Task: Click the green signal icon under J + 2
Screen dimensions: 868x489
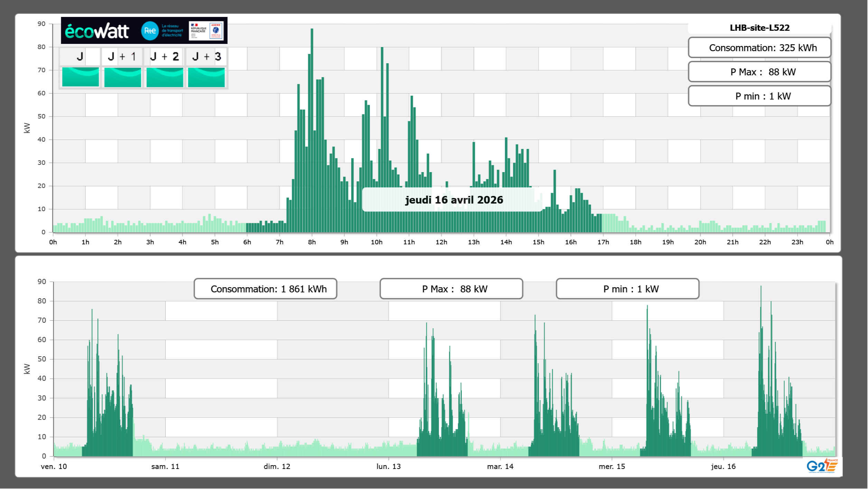Action: click(x=165, y=77)
